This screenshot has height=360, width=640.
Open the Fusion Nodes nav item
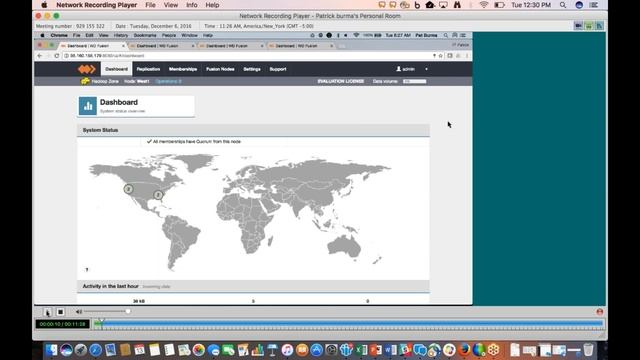[220, 69]
